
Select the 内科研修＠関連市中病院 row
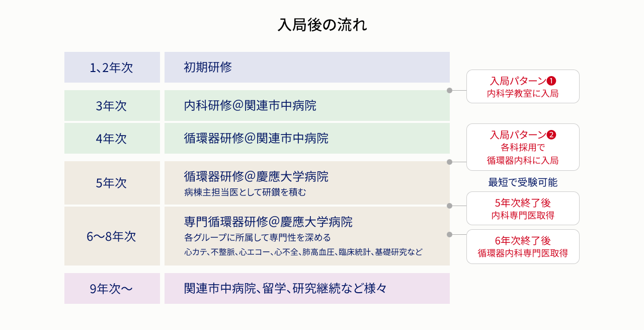pos(307,105)
